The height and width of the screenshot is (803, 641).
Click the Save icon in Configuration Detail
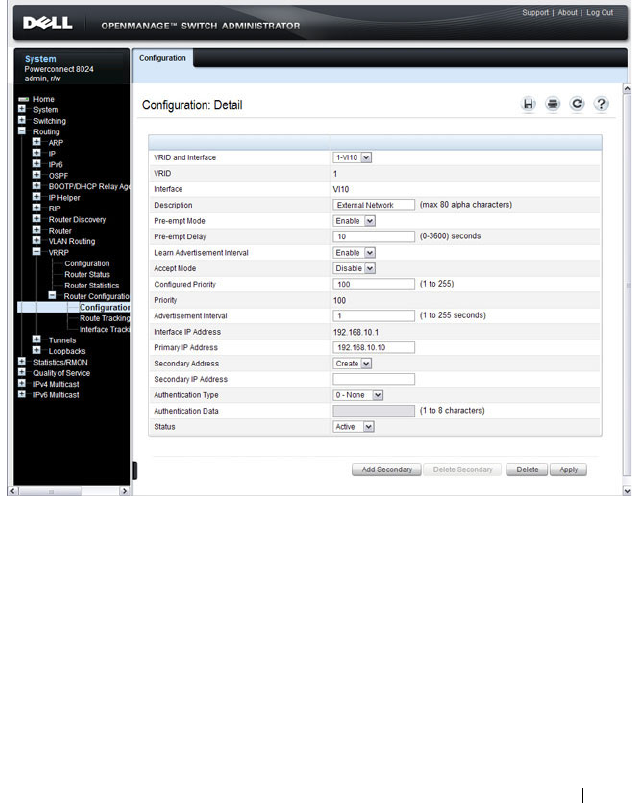528,104
